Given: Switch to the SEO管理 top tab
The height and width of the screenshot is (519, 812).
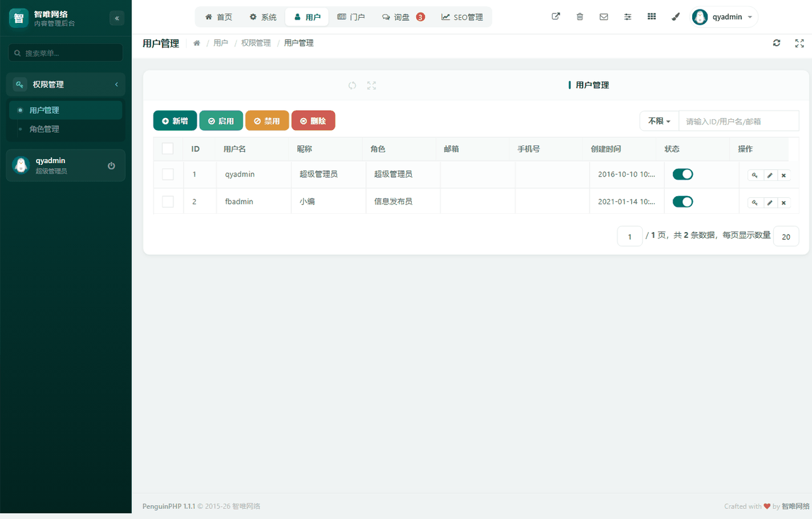Looking at the screenshot, I should pyautogui.click(x=462, y=17).
